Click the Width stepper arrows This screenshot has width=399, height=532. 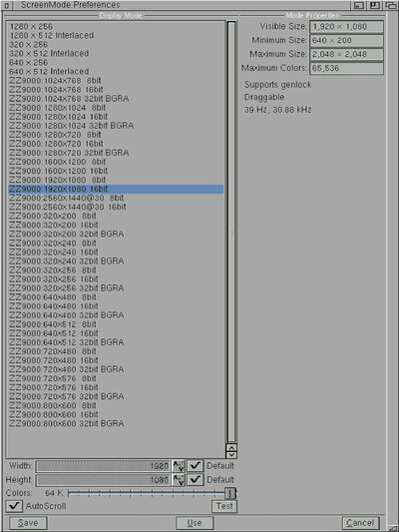[179, 466]
